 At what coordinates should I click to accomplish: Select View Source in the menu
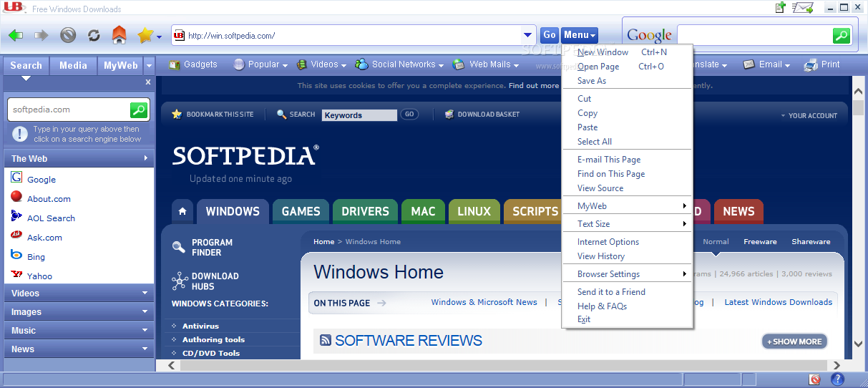coord(627,188)
